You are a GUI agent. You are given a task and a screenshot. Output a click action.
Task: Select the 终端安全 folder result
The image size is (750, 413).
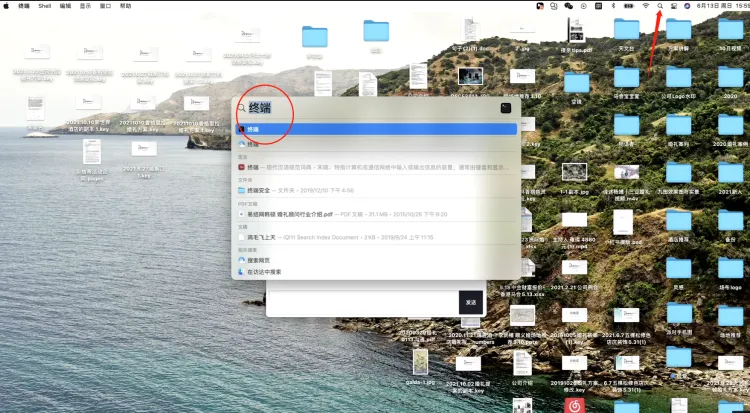[x=376, y=190]
